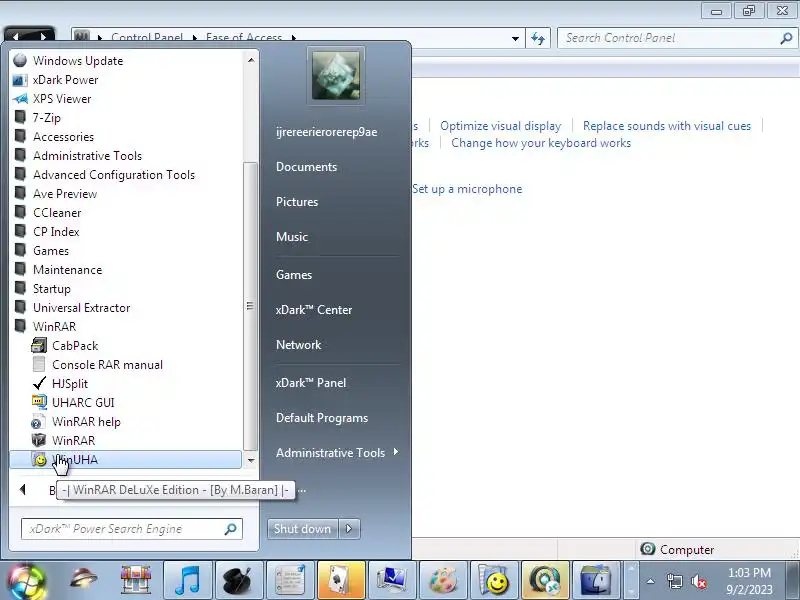Open xDark Panel
This screenshot has width=800, height=600.
click(311, 383)
